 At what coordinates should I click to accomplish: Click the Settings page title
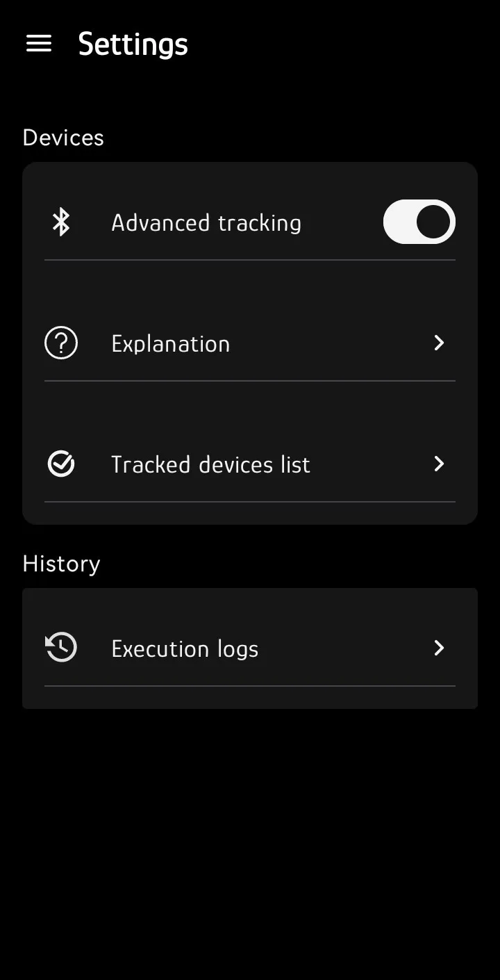[x=133, y=44]
